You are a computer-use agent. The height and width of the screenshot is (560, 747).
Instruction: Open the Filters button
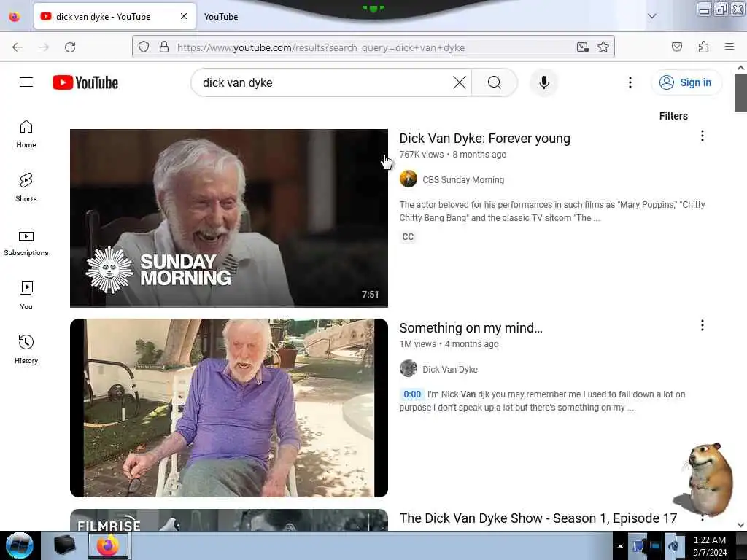click(x=673, y=116)
